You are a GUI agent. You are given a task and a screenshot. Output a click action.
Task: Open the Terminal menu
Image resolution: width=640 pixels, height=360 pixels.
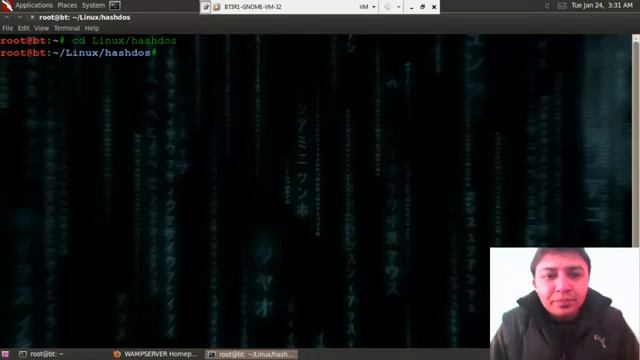tap(67, 28)
